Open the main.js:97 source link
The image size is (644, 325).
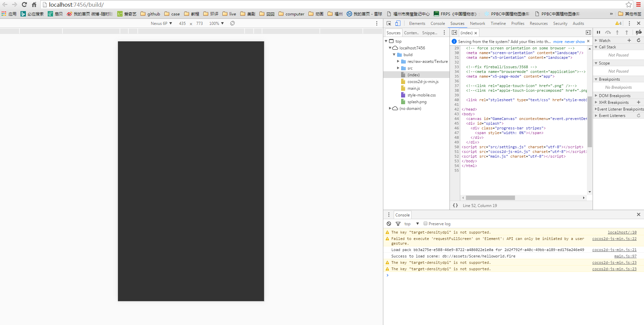coord(625,256)
